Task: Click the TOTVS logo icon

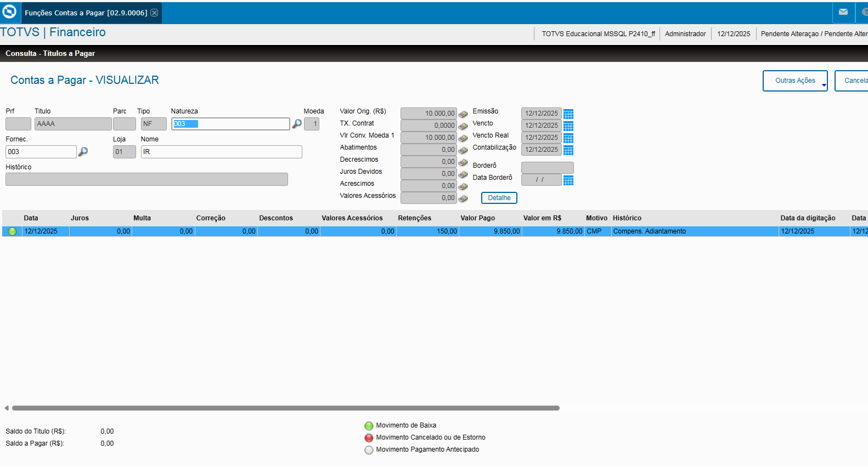Action: 9,12
